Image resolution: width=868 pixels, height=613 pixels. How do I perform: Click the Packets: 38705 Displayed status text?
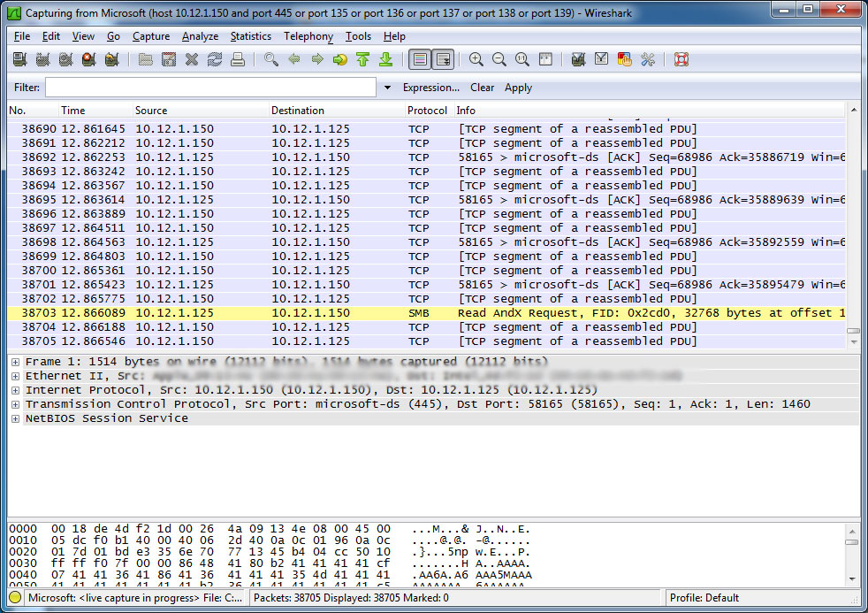coord(351,598)
